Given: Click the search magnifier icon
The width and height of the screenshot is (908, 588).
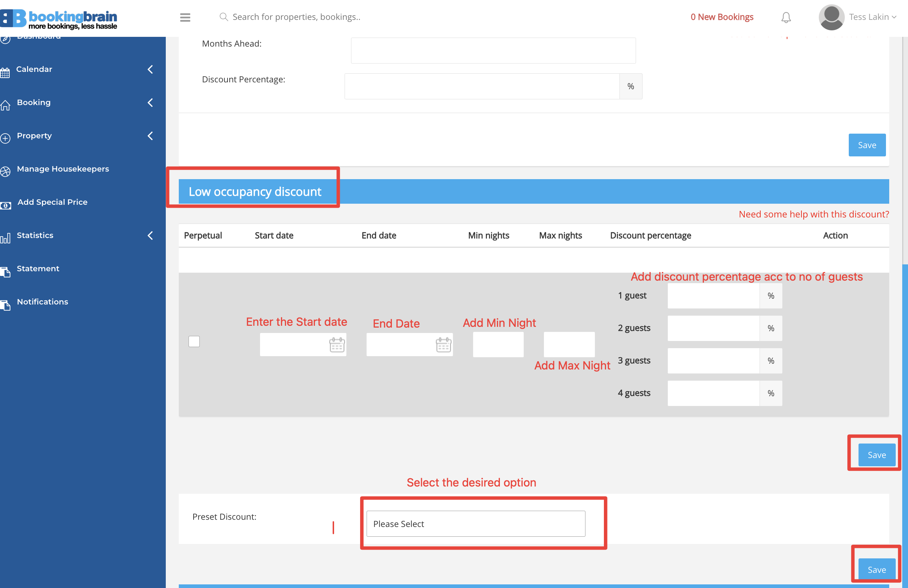Looking at the screenshot, I should (224, 17).
